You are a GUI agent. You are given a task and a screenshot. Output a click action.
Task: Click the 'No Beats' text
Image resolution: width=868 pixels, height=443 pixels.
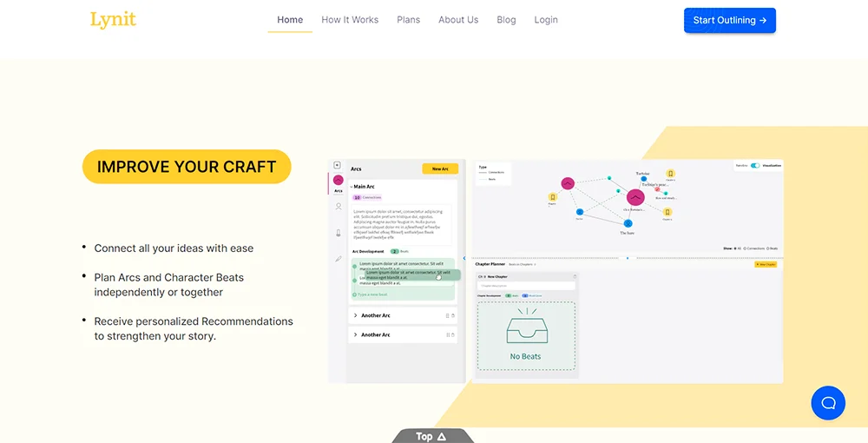525,357
